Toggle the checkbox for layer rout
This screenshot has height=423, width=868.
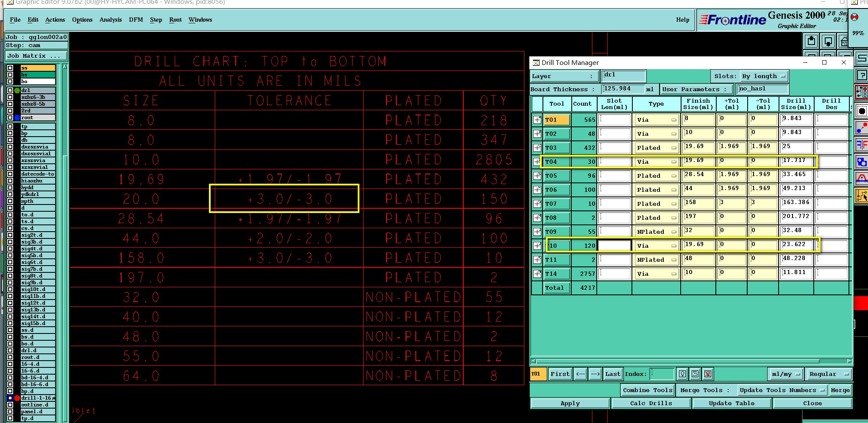(x=10, y=118)
